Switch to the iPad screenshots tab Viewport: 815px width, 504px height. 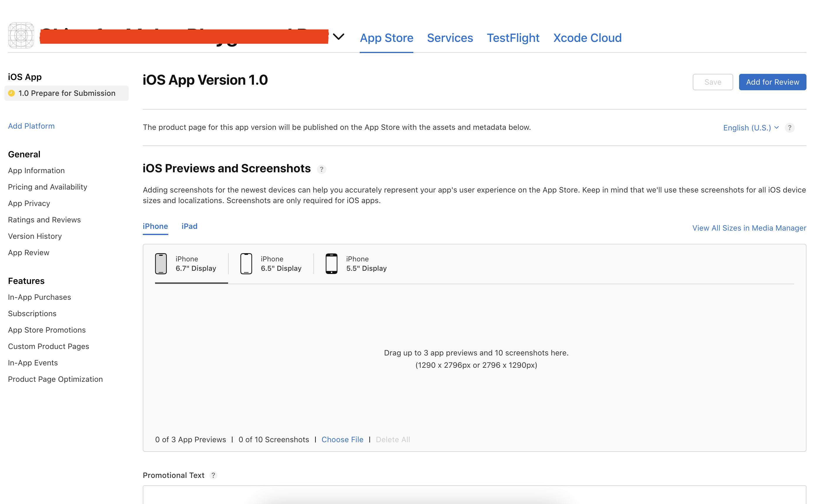[189, 226]
